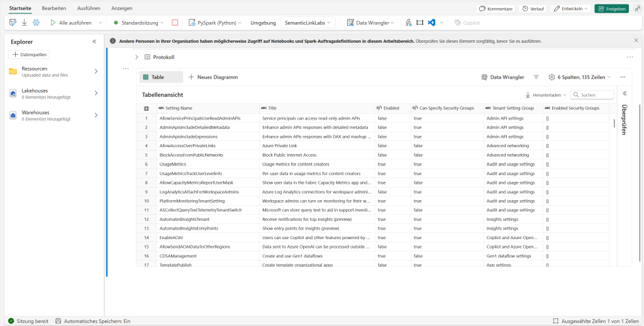Click the download icon in toolbar
The width and height of the screenshot is (644, 326).
[x=25, y=23]
